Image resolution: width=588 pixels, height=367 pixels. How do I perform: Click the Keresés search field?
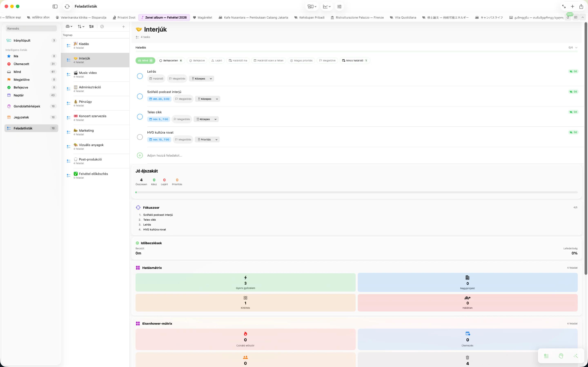[x=31, y=29]
